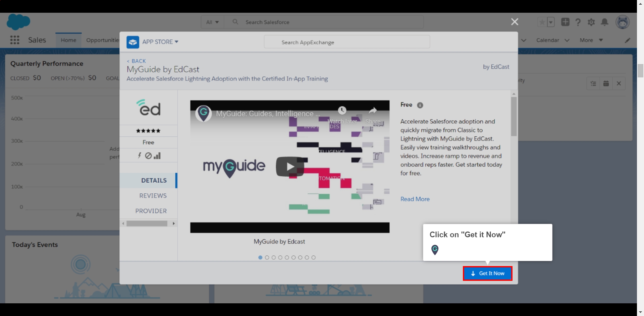Open the Read More link

415,199
